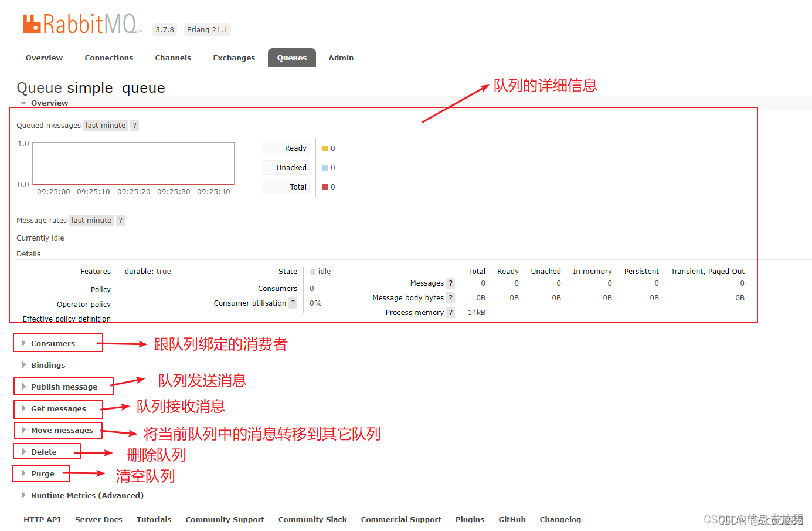
Task: Change Message rates last minute range
Action: click(x=91, y=220)
